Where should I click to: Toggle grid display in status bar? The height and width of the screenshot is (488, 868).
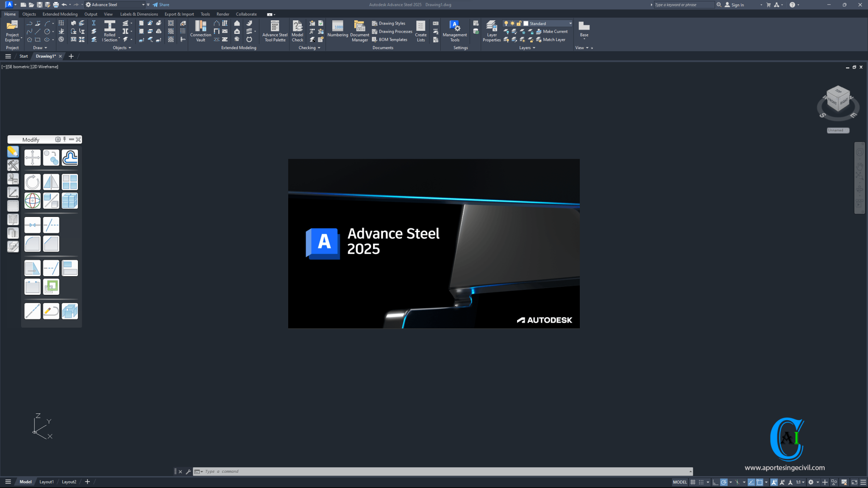[693, 482]
